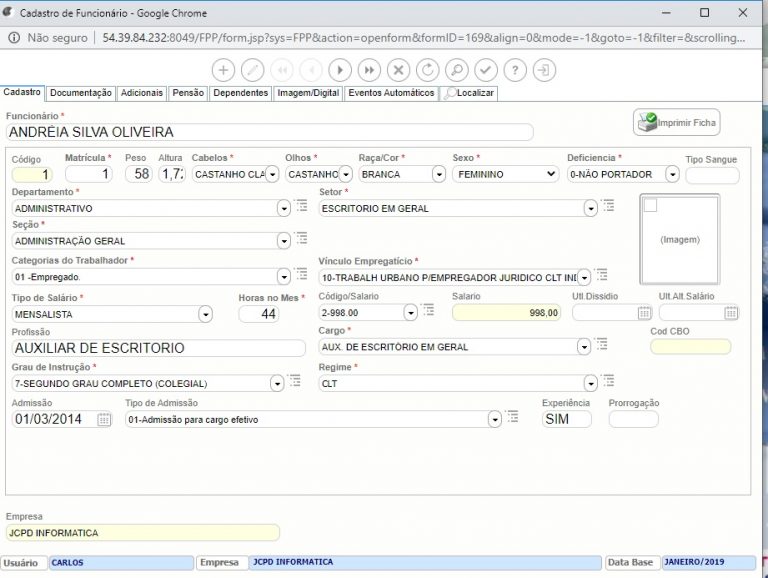Viewport: 768px width, 578px height.
Task: Click the Funcionário name input field
Action: (270, 132)
